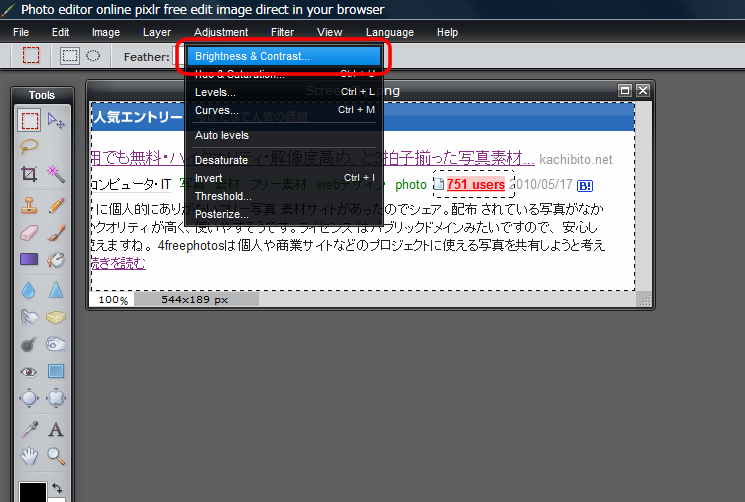
Task: Select the Lasso tool
Action: point(29,147)
